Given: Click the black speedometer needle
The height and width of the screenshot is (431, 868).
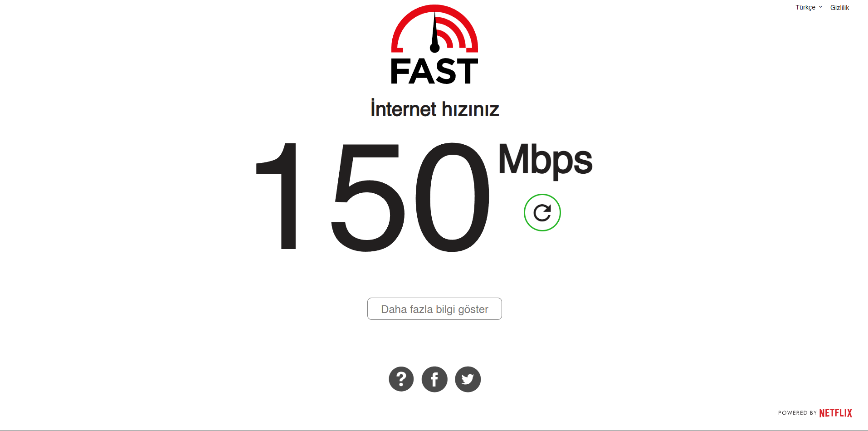Looking at the screenshot, I should click(435, 33).
